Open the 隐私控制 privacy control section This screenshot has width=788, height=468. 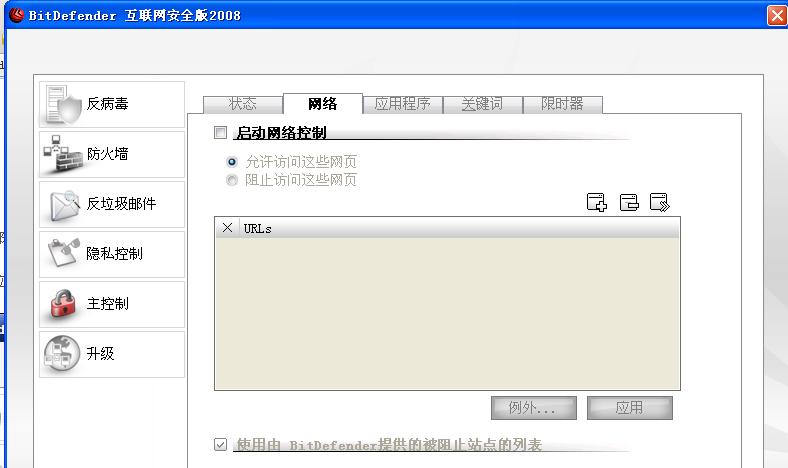point(112,254)
